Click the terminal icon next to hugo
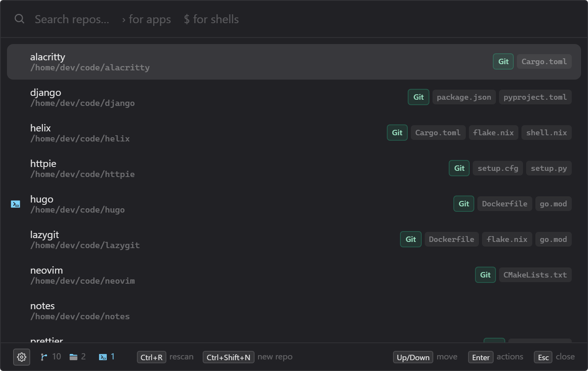 (x=15, y=204)
